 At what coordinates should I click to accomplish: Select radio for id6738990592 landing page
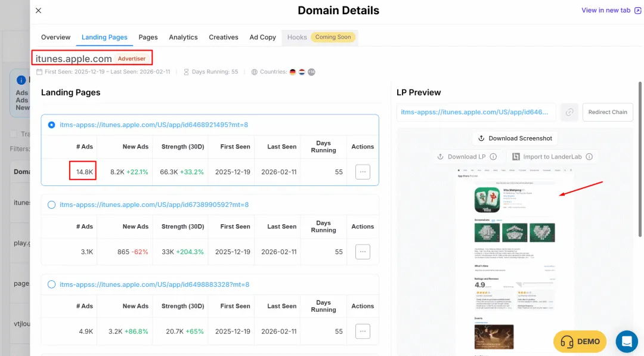click(x=51, y=205)
